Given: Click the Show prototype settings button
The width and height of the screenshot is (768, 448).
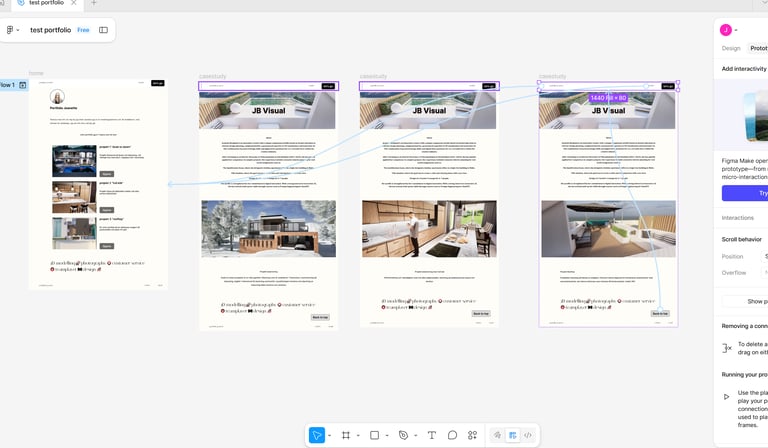Looking at the screenshot, I should pyautogui.click(x=745, y=301).
